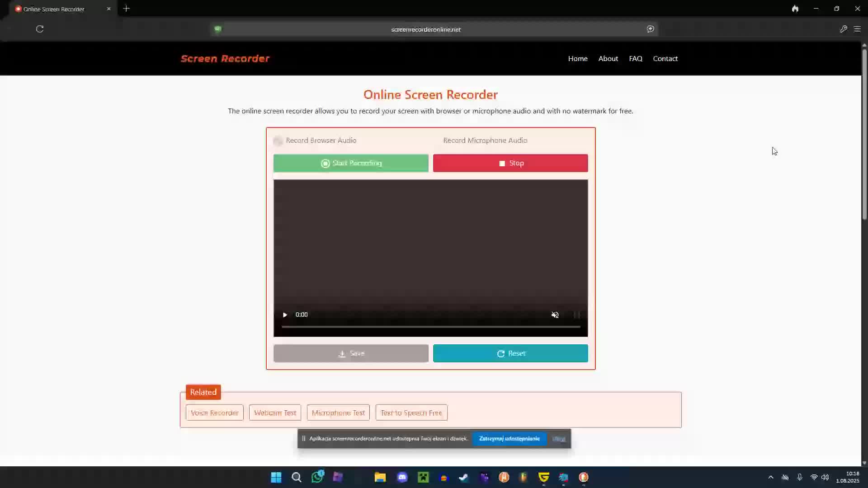The height and width of the screenshot is (488, 868).
Task: Open Wi-Fi network settings tray icon
Action: tap(814, 477)
